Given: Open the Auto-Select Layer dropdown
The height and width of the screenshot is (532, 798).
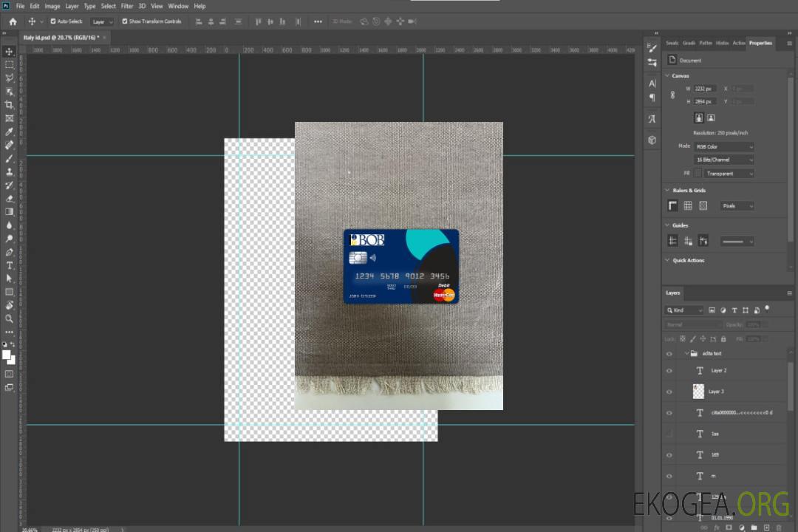Looking at the screenshot, I should coord(102,21).
